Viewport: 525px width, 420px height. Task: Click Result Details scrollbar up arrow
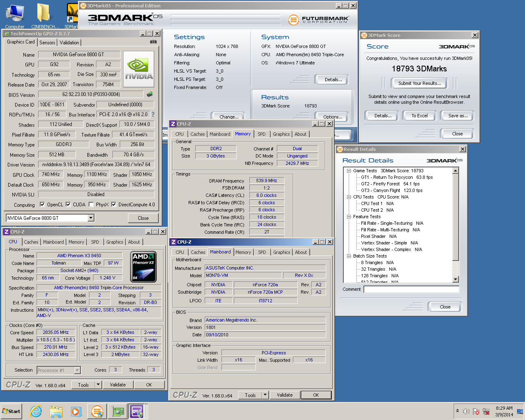pos(456,171)
